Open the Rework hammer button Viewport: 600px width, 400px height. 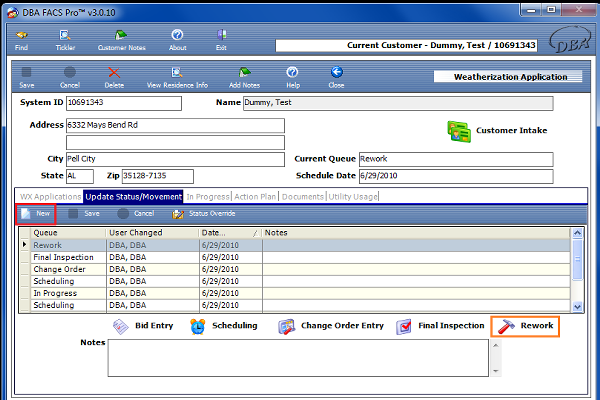[525, 326]
